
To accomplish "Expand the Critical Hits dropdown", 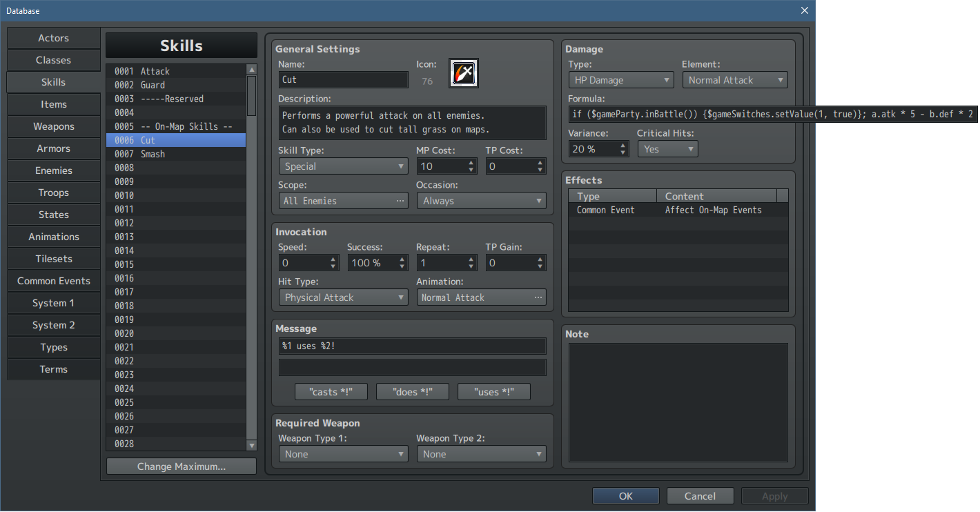I will click(x=667, y=149).
